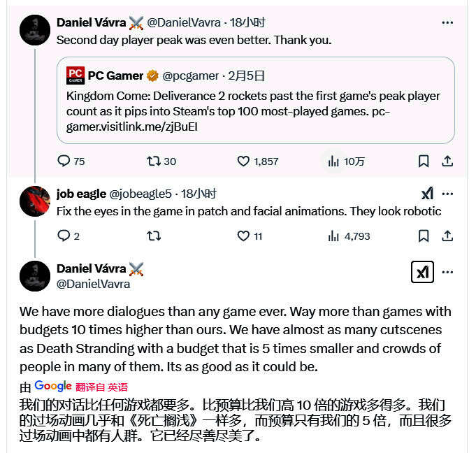476x453 pixels.
Task: Like job eagle's comment with 11 likes
Action: pos(250,236)
